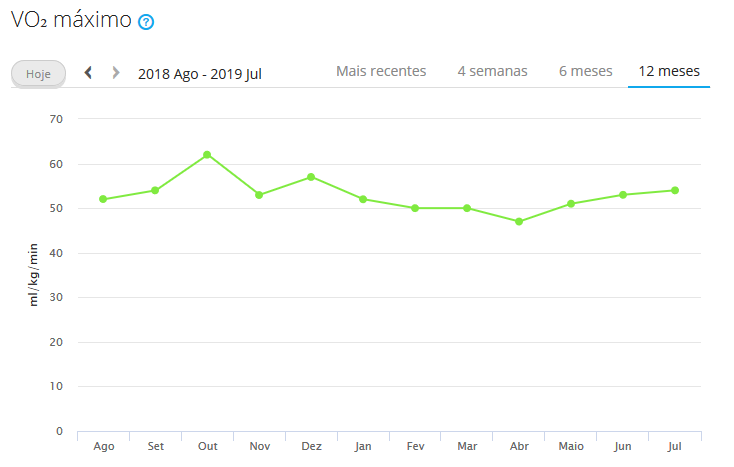Go to next period with right arrow
Screen dimensions: 734x467
tap(116, 72)
